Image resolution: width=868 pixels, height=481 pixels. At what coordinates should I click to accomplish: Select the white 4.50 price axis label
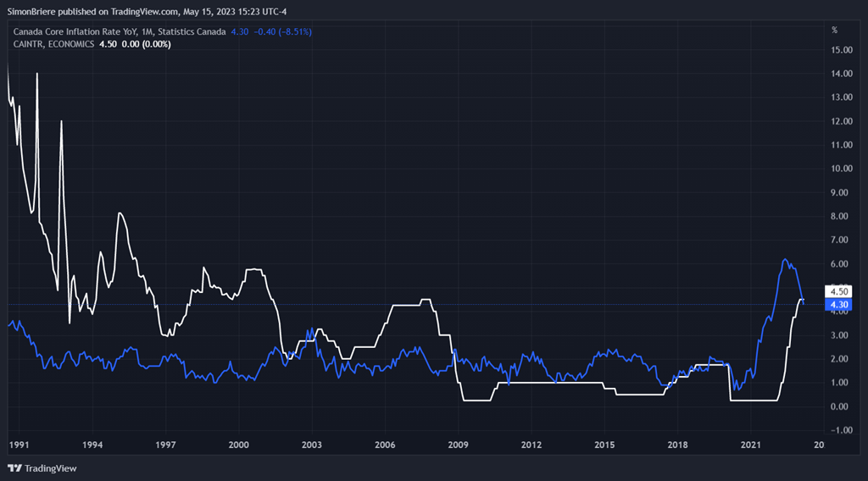837,292
